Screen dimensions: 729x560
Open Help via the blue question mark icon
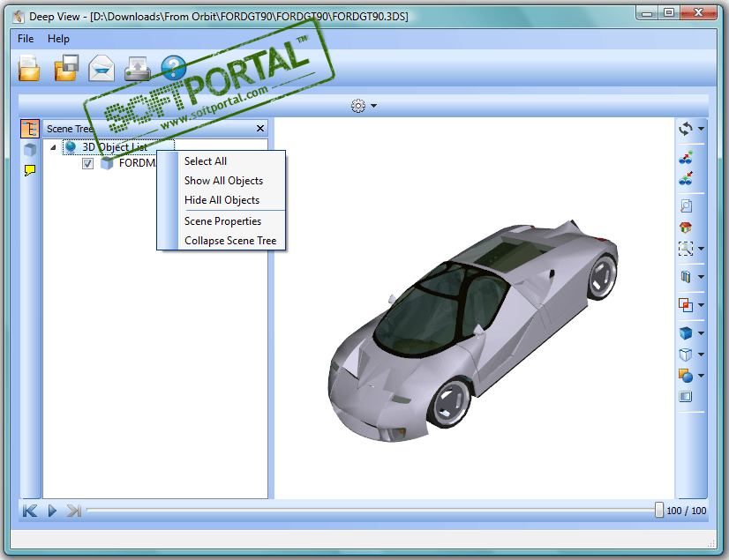pyautogui.click(x=173, y=68)
